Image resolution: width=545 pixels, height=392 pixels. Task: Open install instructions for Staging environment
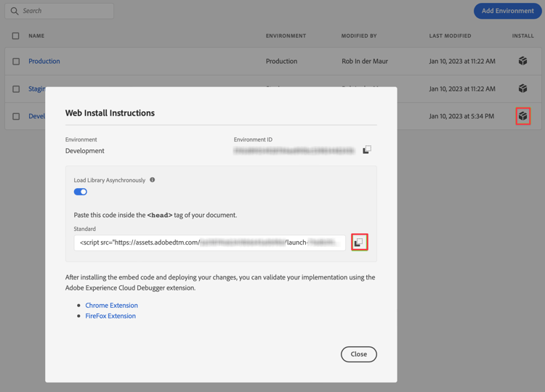[522, 89]
